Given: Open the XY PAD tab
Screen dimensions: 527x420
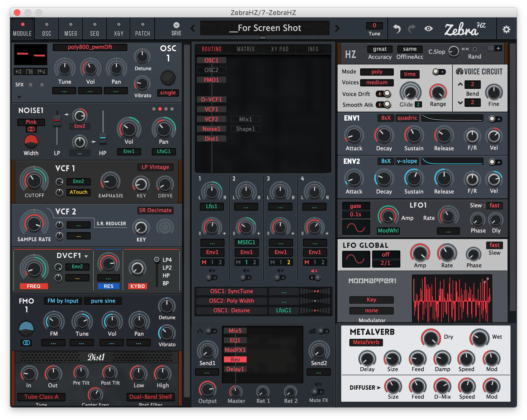Looking at the screenshot, I should tap(280, 49).
